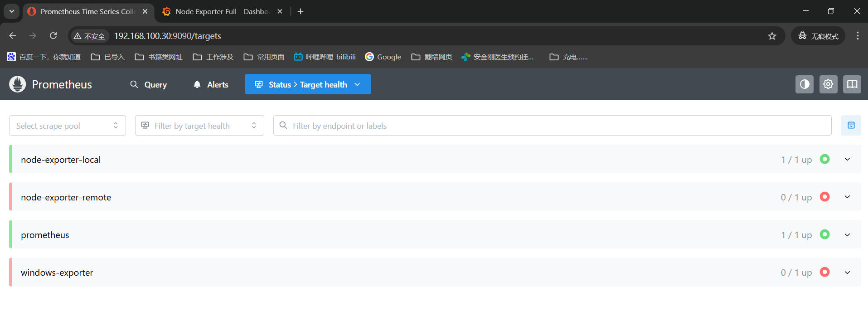Viewport: 868px width, 336px height.
Task: Click the '1 / 1 up' count for prometheus
Action: click(796, 235)
